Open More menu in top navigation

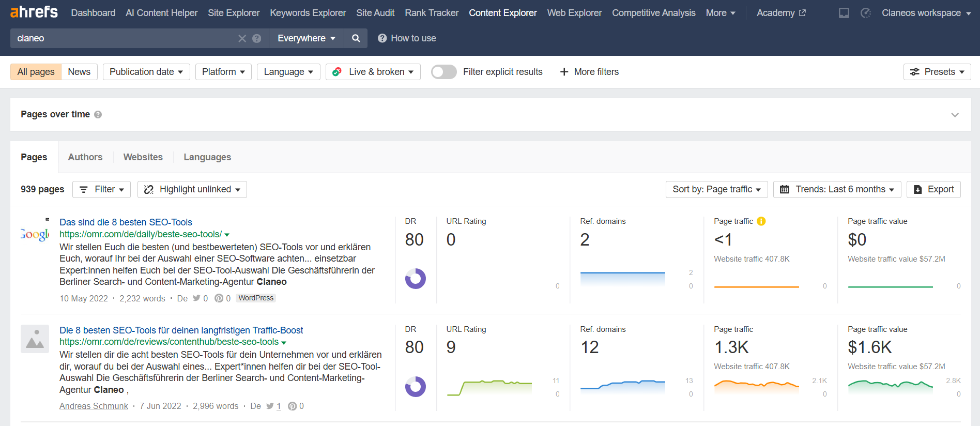pyautogui.click(x=721, y=13)
